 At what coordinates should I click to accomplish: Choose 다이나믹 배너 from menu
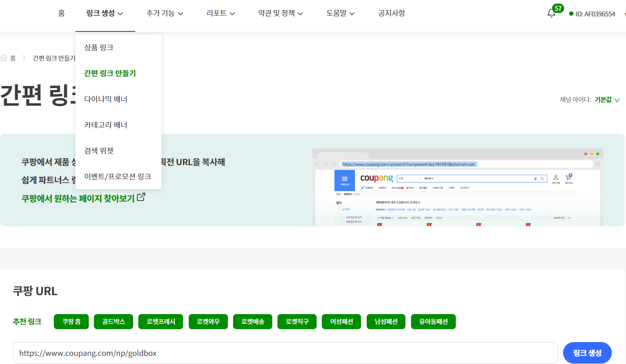pos(118,99)
